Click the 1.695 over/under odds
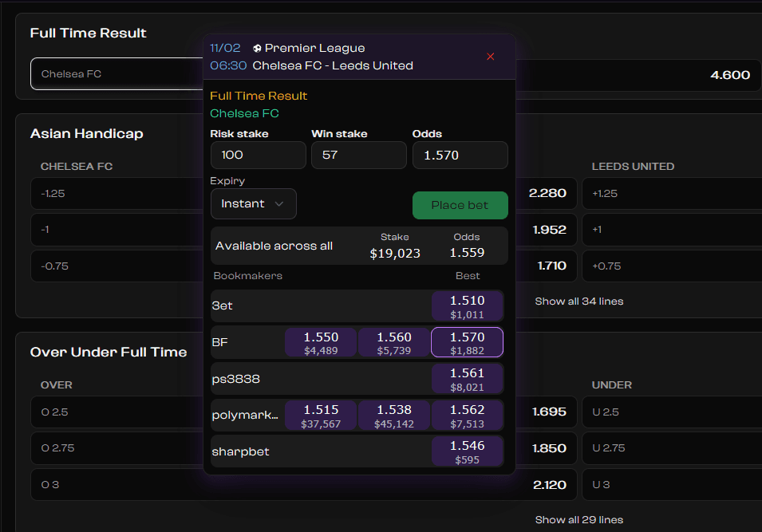Viewport: 762px width, 532px height. coord(549,412)
